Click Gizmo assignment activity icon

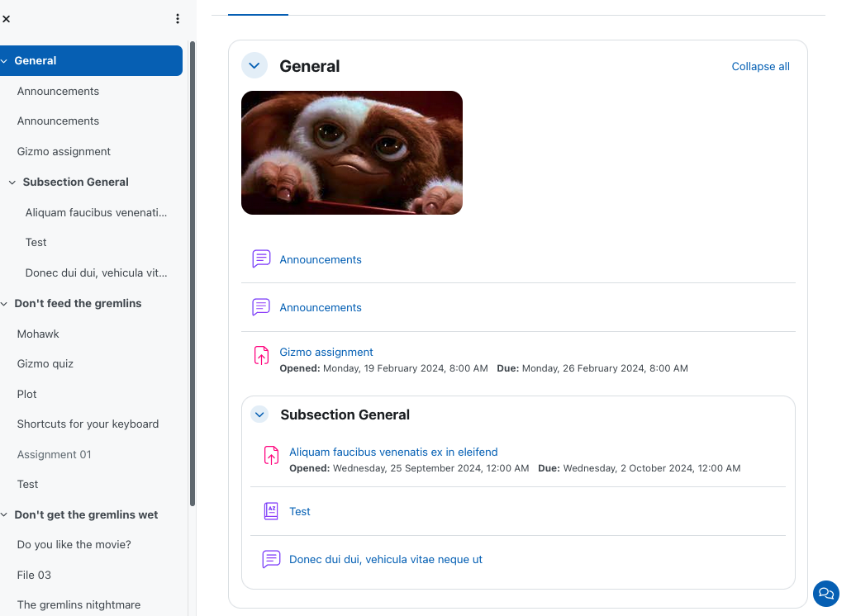coord(261,355)
